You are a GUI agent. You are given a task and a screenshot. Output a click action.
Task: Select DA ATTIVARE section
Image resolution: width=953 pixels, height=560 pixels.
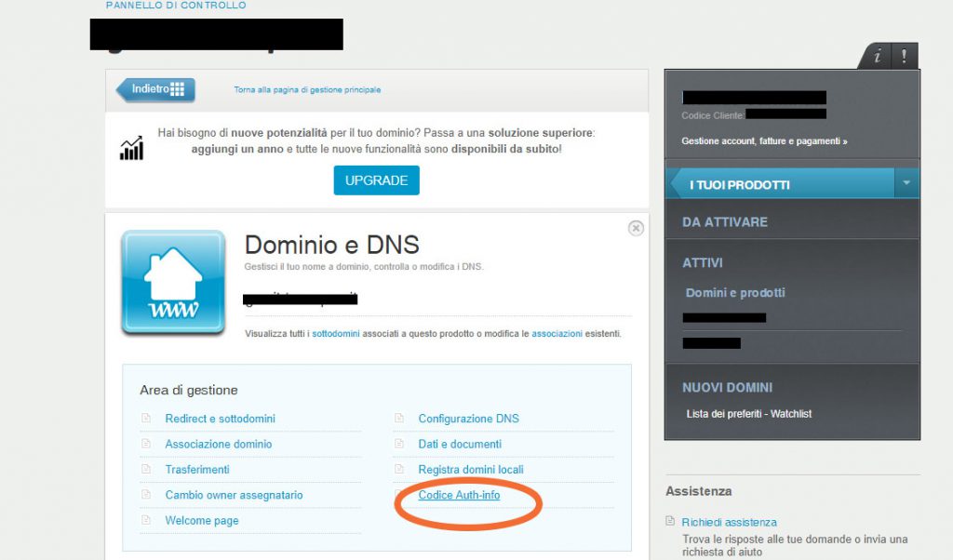coord(724,222)
